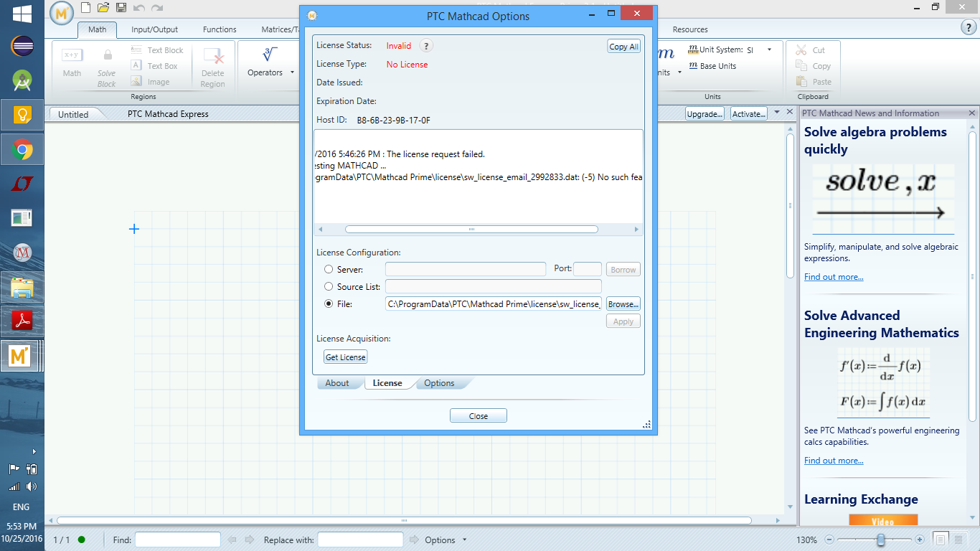Click the license status help question icon

(x=426, y=46)
